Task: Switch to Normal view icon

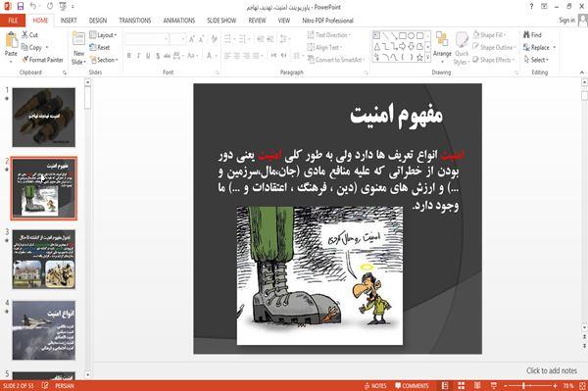Action: (445, 386)
